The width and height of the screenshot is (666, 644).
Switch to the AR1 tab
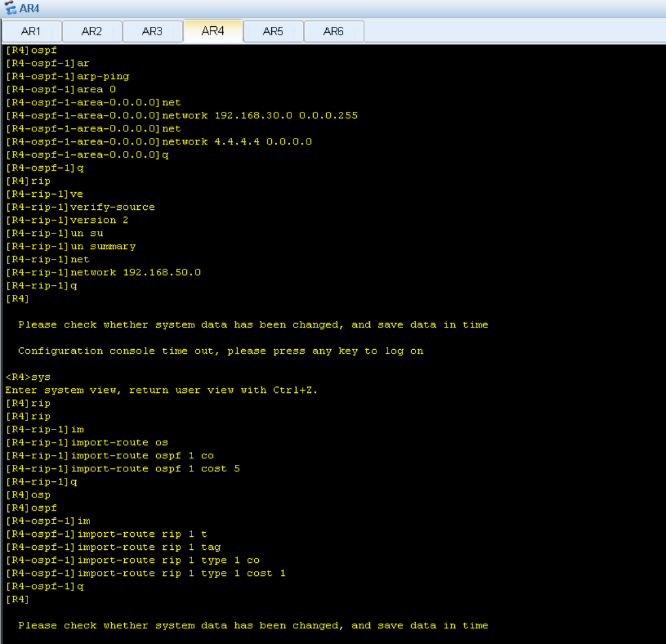coord(31,31)
